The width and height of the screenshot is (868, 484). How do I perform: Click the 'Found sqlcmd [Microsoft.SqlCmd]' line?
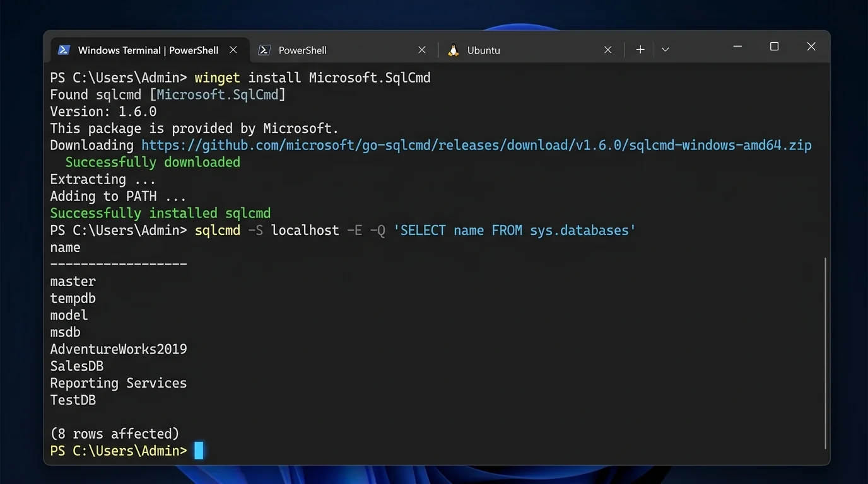click(x=168, y=95)
